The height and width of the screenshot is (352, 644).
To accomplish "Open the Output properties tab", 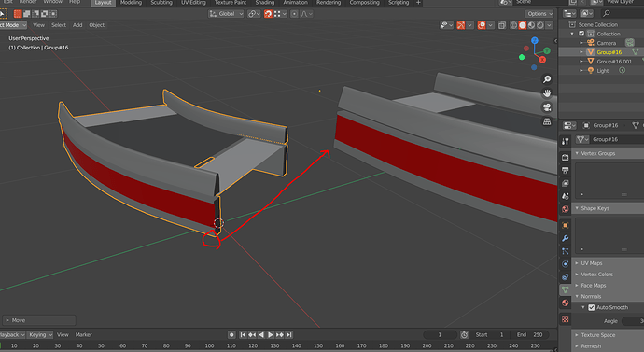I will click(566, 170).
